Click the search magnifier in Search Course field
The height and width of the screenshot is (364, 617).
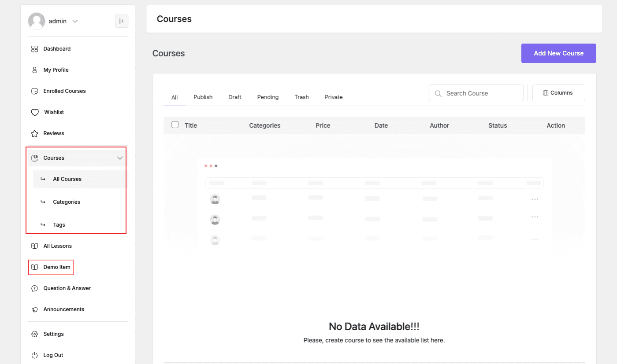(438, 93)
